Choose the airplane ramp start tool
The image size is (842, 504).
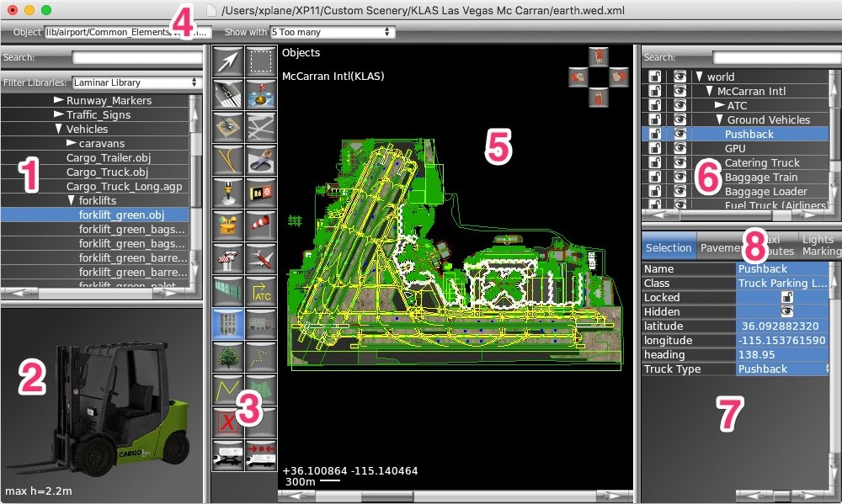coord(261,258)
